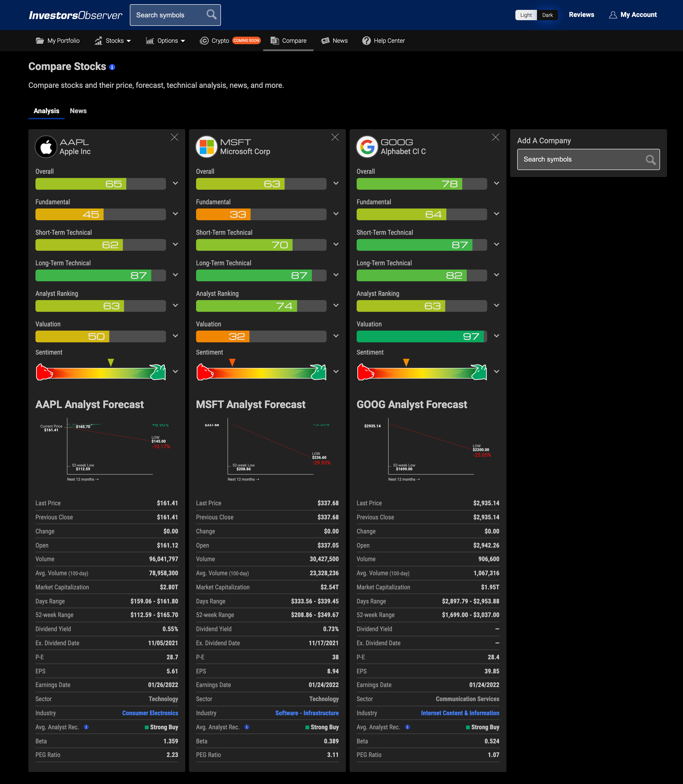Expand MSFT Short-Term Technical details

click(x=336, y=244)
